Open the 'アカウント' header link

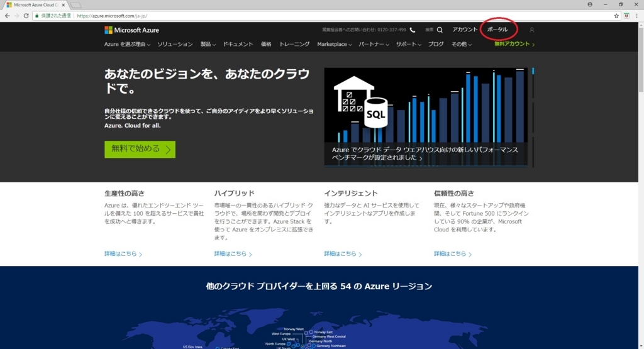465,30
